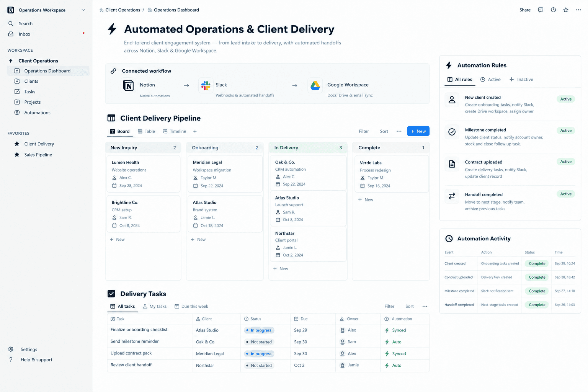The height and width of the screenshot is (392, 588).
Task: Open status dropdown for Finalize onboarding checklist
Action: tap(259, 330)
